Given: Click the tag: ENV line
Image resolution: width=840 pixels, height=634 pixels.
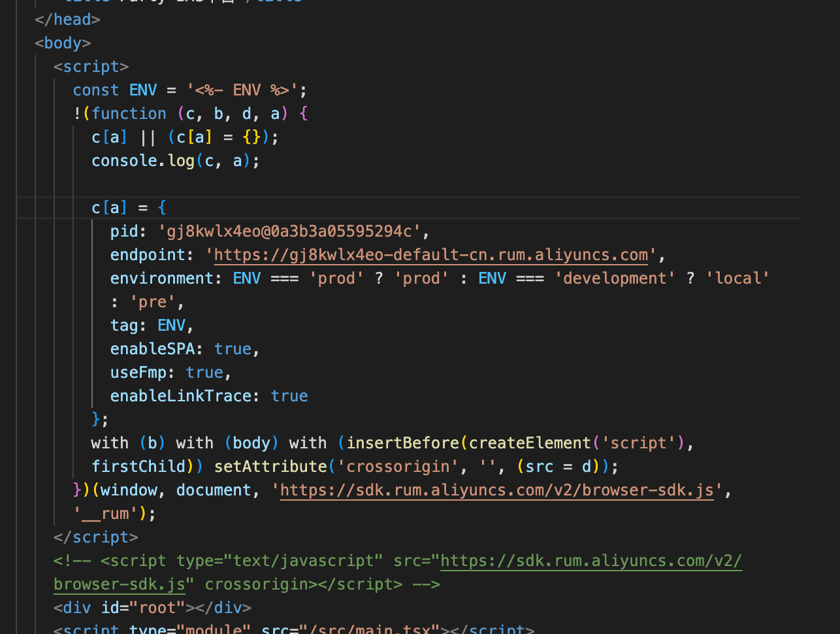Looking at the screenshot, I should [152, 325].
